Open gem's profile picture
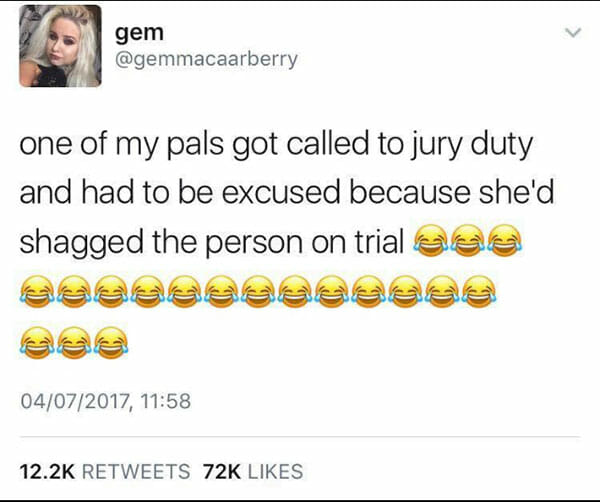Image resolution: width=600 pixels, height=502 pixels. (60, 46)
